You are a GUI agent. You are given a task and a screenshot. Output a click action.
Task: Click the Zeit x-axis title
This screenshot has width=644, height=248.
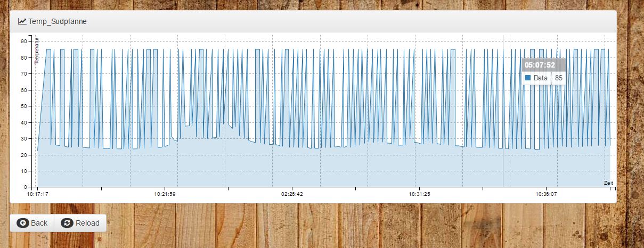click(x=608, y=183)
